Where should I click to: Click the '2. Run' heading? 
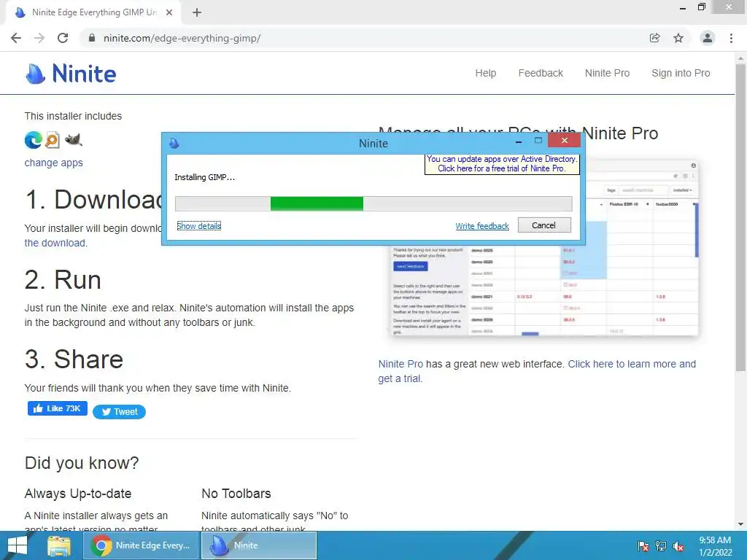tap(63, 280)
